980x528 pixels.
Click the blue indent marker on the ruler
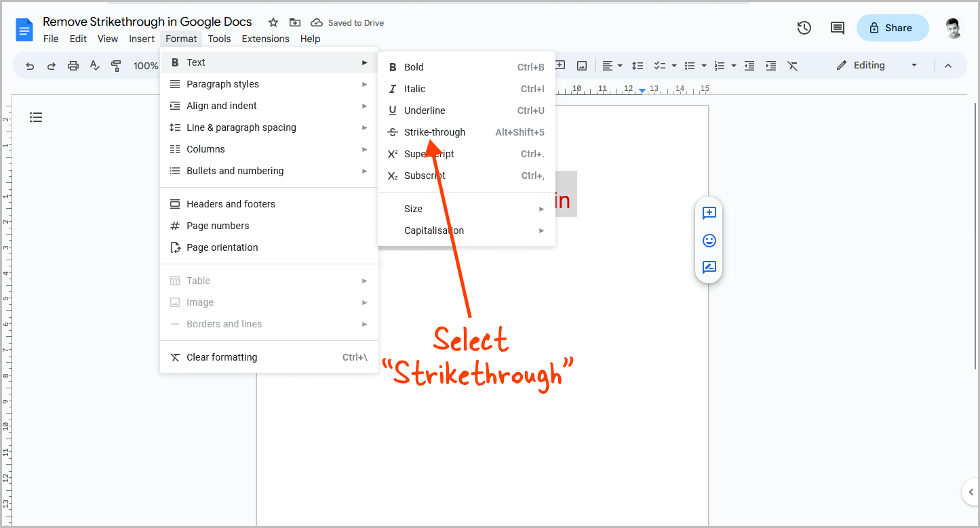(642, 89)
